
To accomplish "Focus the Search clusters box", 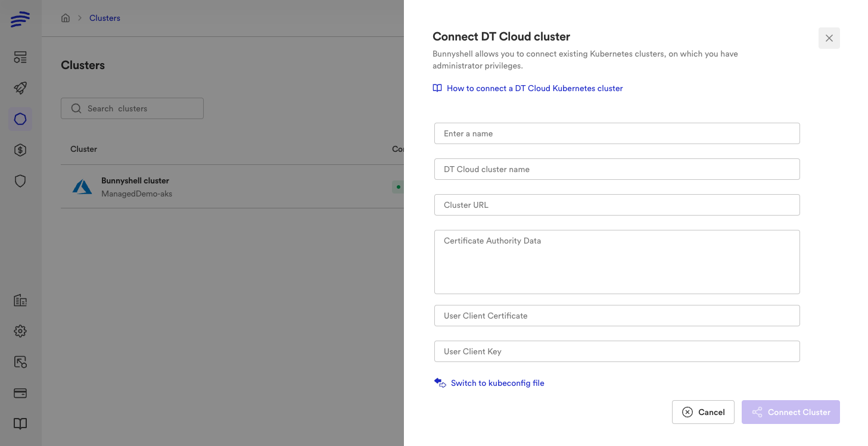I will click(x=132, y=108).
